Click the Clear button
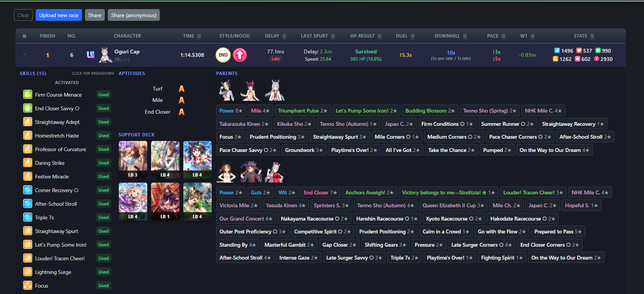644x294 pixels. pos(23,15)
